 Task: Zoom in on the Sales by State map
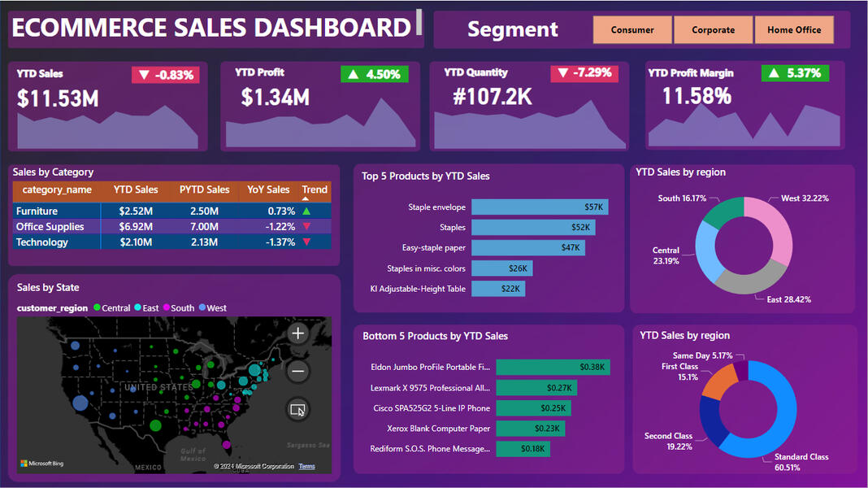(298, 333)
